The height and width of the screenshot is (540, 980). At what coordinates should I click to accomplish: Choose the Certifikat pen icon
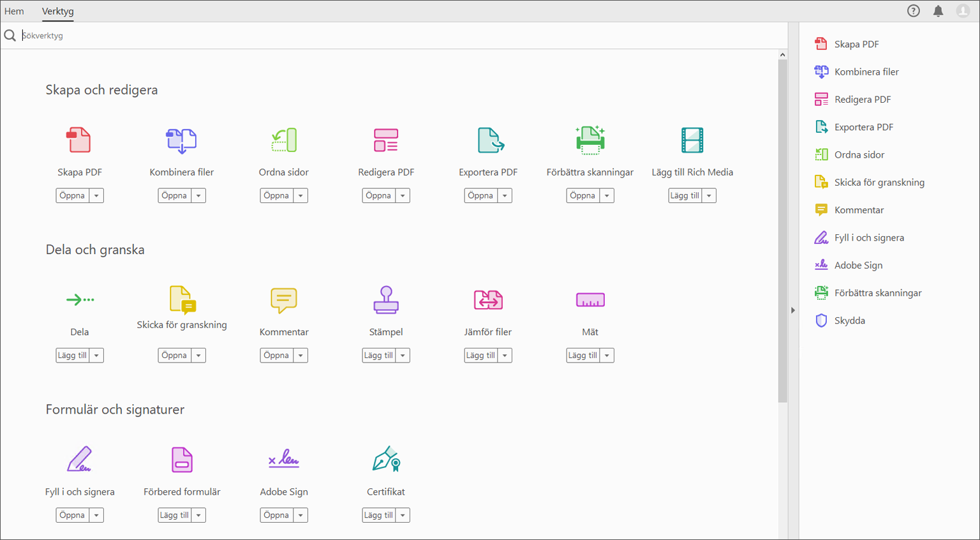click(x=387, y=460)
